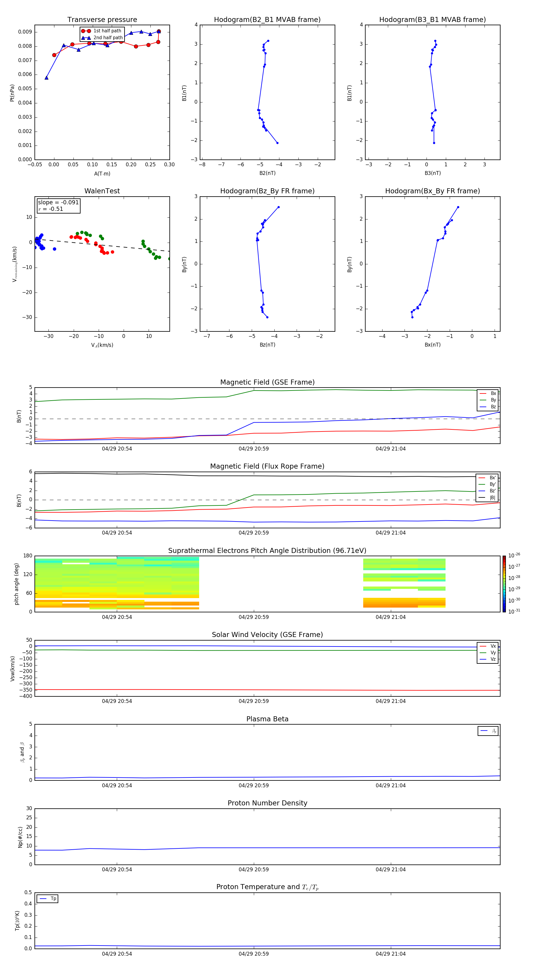Click the 'Vsw(km/s)' y-axis label

(x=12, y=668)
